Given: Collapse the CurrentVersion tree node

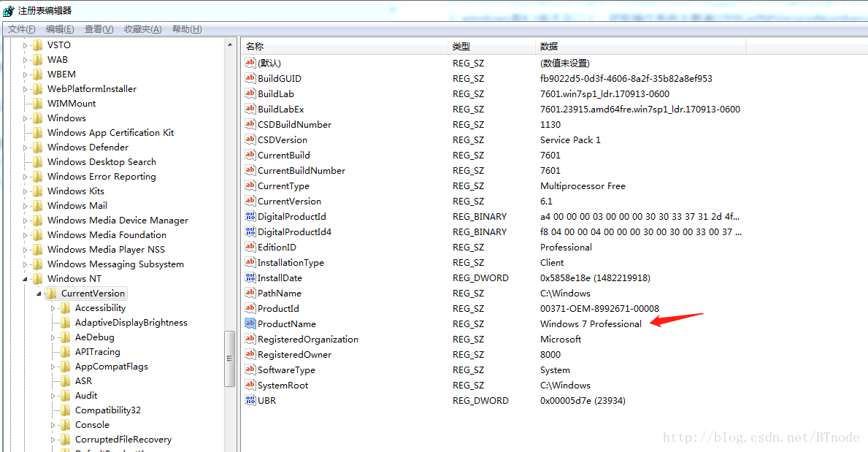Looking at the screenshot, I should (39, 294).
